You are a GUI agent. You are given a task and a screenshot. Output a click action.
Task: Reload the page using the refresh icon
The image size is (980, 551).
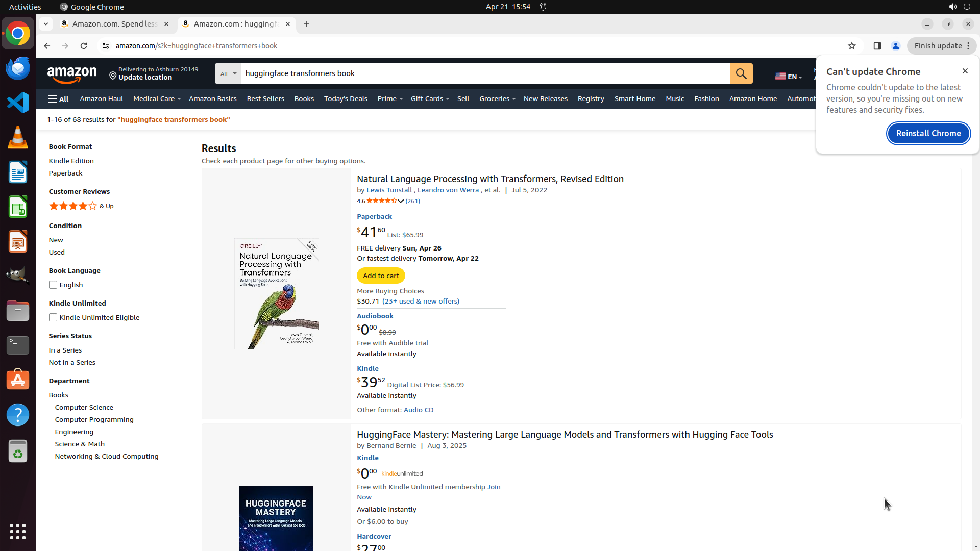(x=84, y=46)
